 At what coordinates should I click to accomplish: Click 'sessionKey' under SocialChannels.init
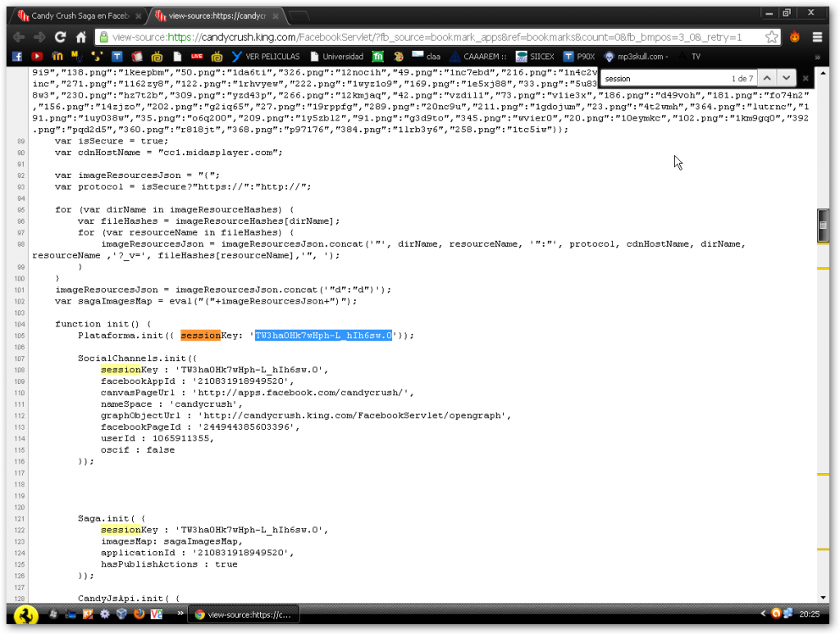(x=129, y=369)
